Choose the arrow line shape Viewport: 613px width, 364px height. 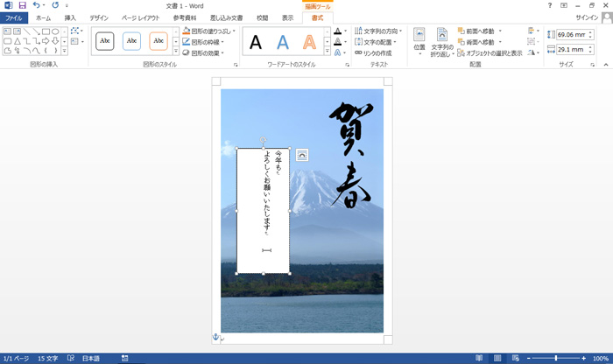point(37,31)
